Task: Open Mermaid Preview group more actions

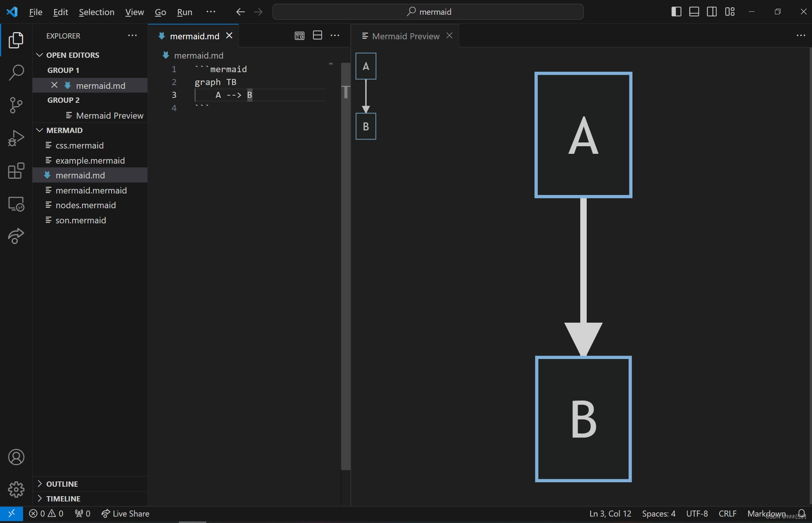Action: pyautogui.click(x=801, y=36)
